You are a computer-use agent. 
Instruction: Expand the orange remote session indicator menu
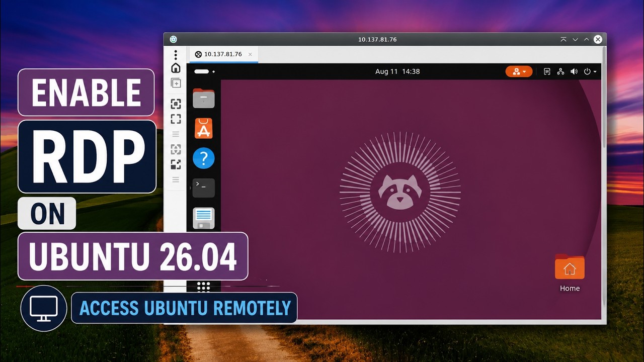point(519,71)
